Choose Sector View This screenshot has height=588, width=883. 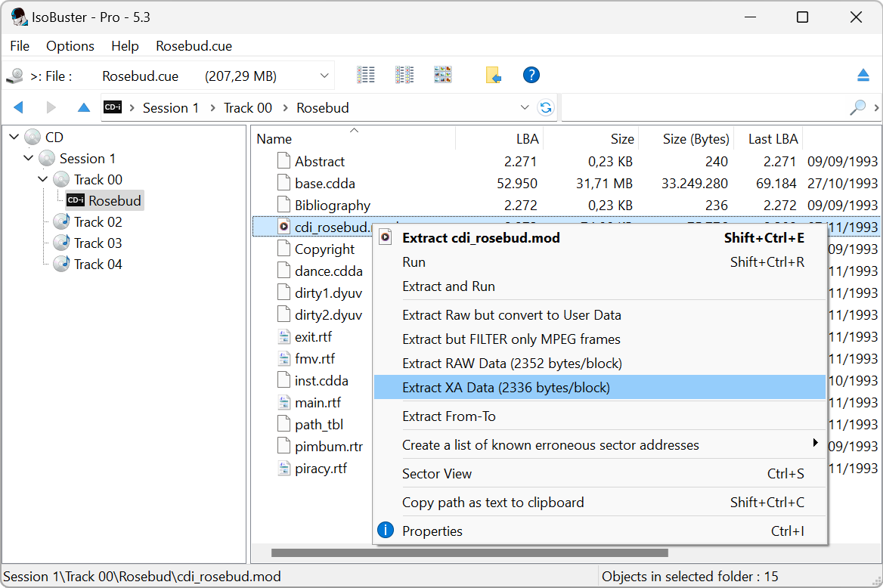pos(600,474)
